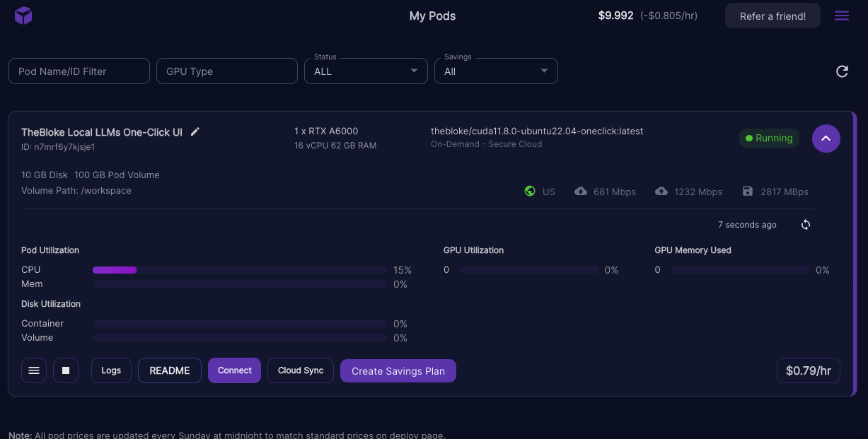Click Create Savings Plan
Image resolution: width=868 pixels, height=439 pixels.
click(x=398, y=371)
